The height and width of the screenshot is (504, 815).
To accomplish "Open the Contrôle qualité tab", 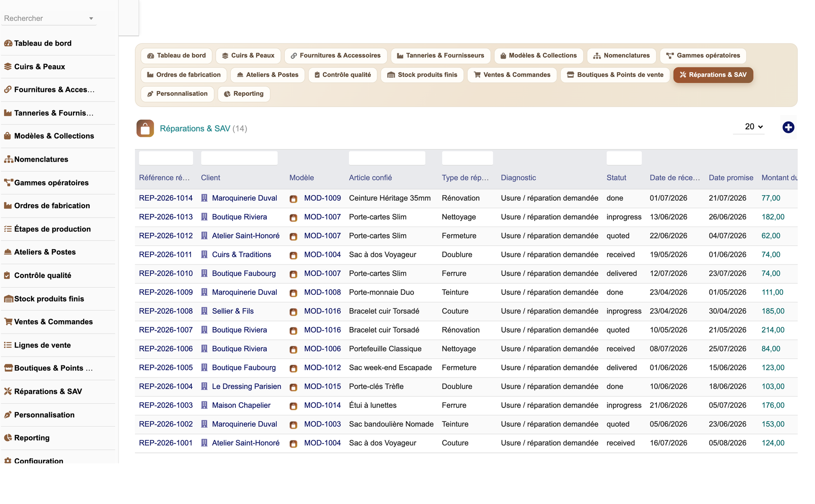I will pyautogui.click(x=343, y=75).
